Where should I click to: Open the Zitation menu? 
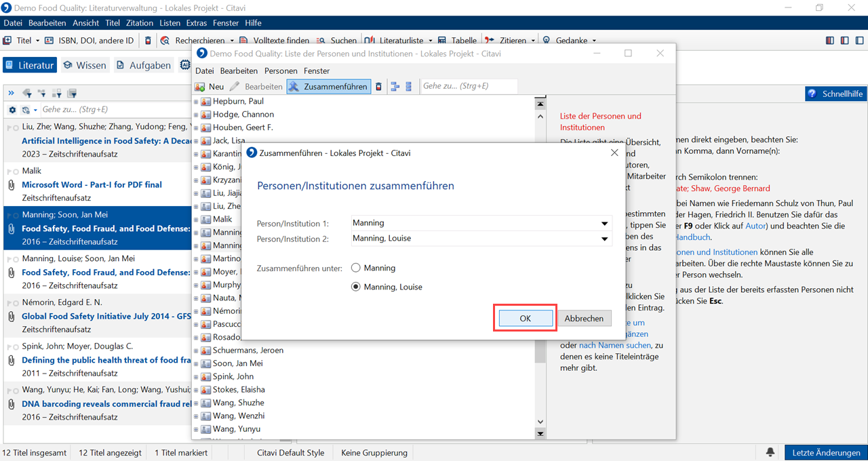(140, 23)
